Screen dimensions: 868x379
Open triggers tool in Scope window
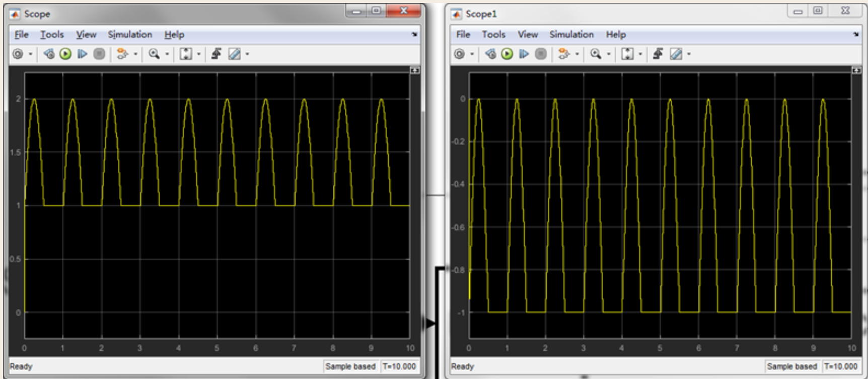216,54
